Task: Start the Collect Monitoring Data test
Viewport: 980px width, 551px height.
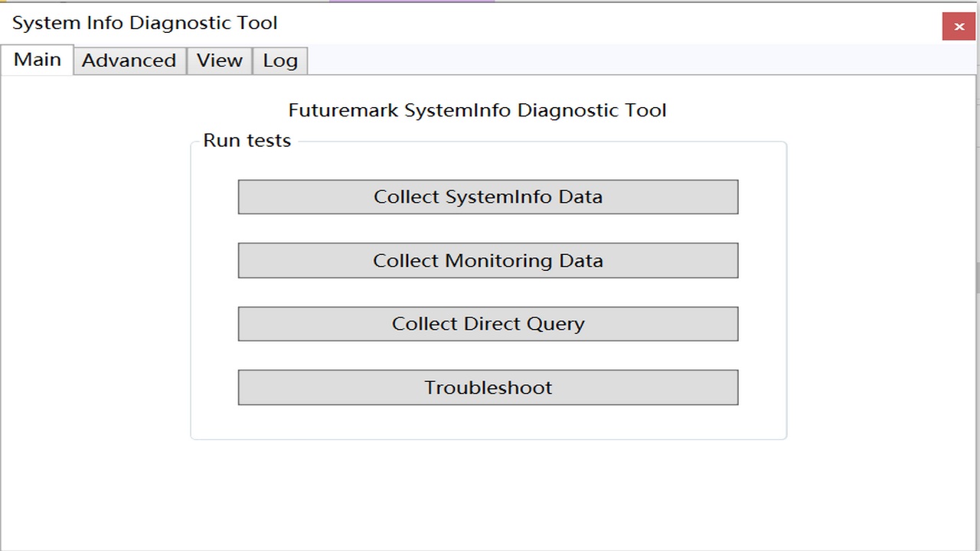Action: tap(488, 260)
